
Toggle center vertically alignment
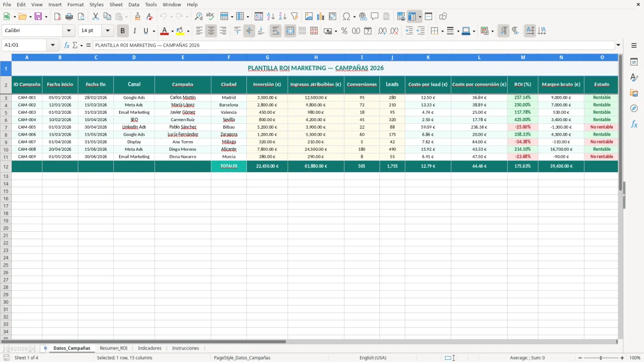249,31
